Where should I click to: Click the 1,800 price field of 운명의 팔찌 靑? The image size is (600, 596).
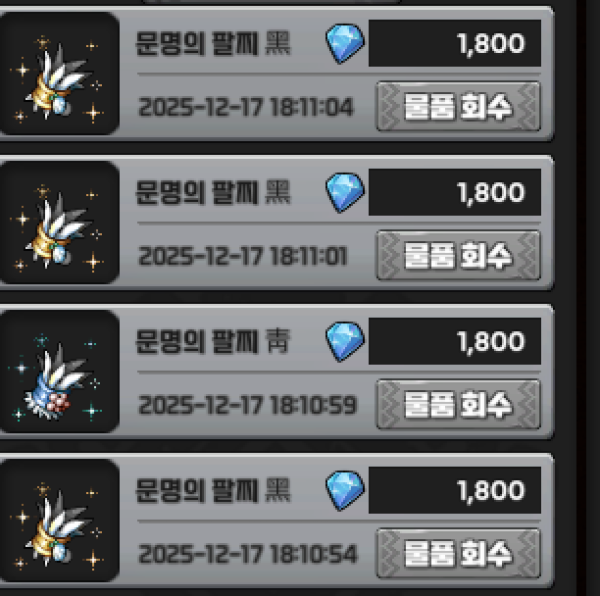click(x=455, y=342)
